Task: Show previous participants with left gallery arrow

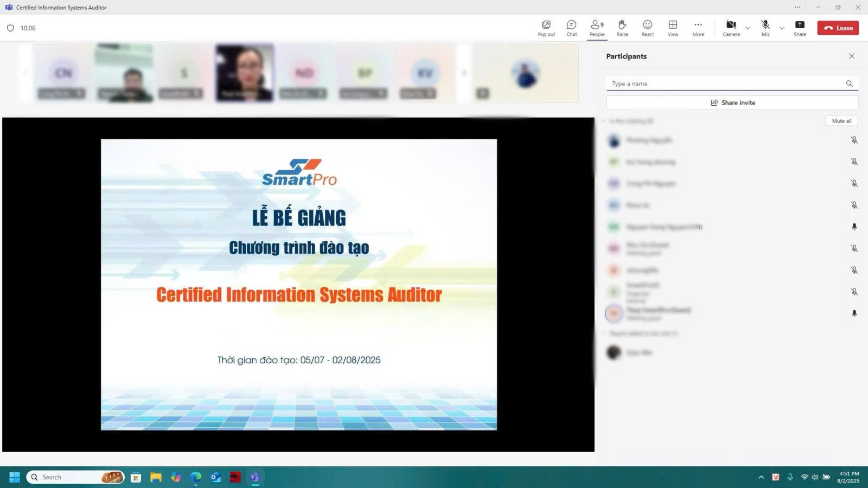Action: click(x=25, y=73)
